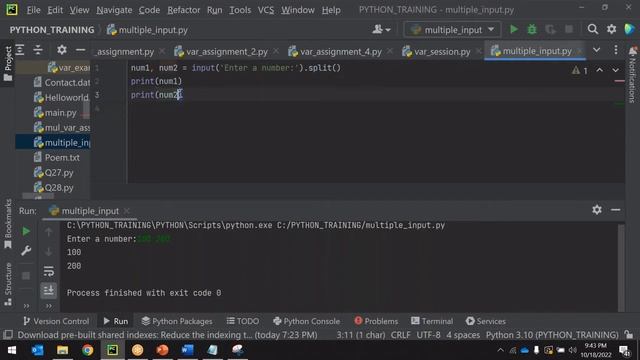Change line separator CRLF in status bar
The height and width of the screenshot is (360, 640).
pos(400,335)
